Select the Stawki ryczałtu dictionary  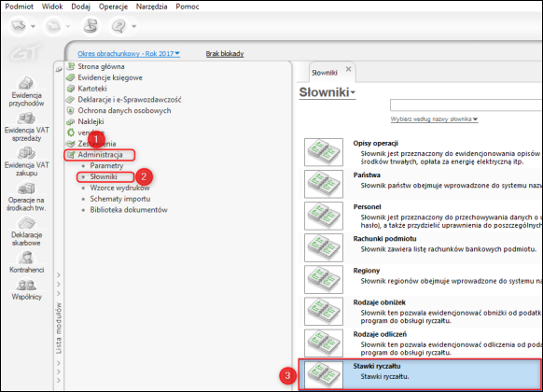pos(420,374)
